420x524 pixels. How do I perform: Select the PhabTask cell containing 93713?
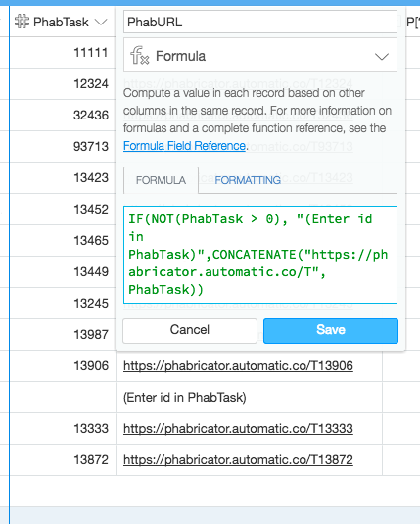click(63, 146)
